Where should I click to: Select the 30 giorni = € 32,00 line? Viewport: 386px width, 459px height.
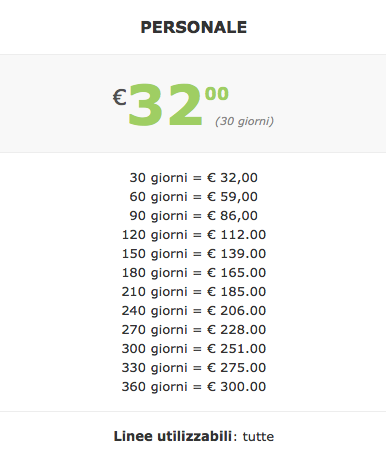tap(193, 178)
